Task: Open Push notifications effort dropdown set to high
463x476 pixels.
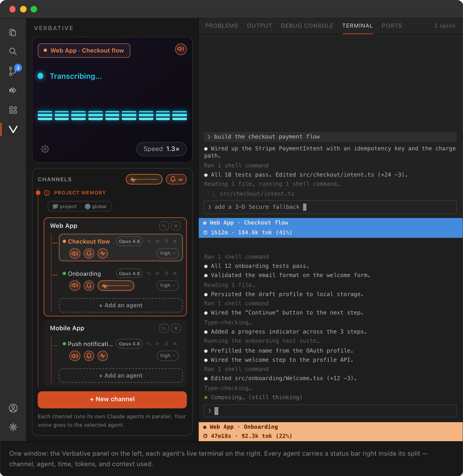Action: coord(168,356)
